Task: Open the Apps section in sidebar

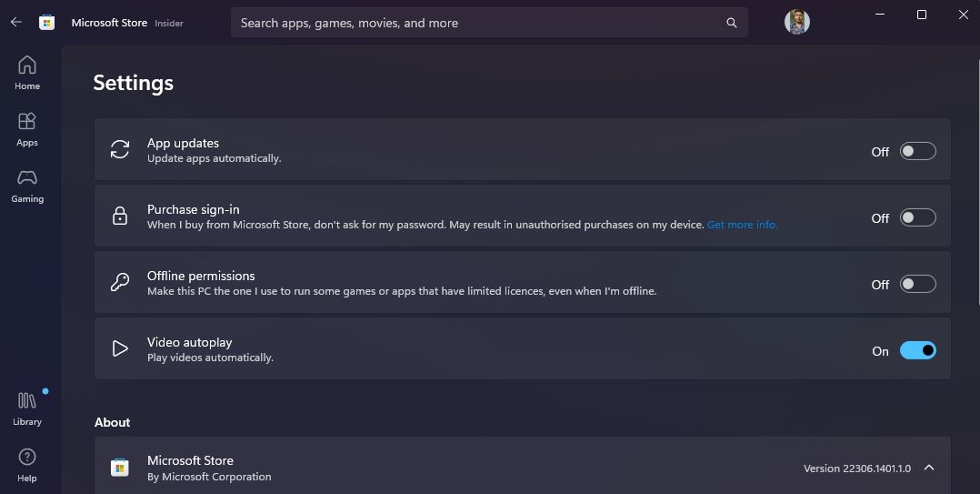Action: coord(27,129)
